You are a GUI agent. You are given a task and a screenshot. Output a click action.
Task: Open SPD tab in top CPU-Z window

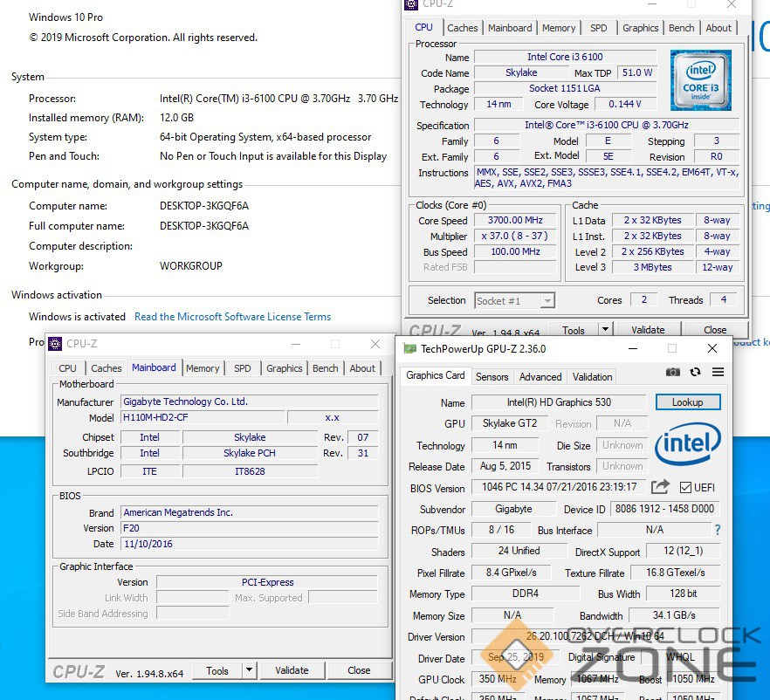click(x=598, y=28)
